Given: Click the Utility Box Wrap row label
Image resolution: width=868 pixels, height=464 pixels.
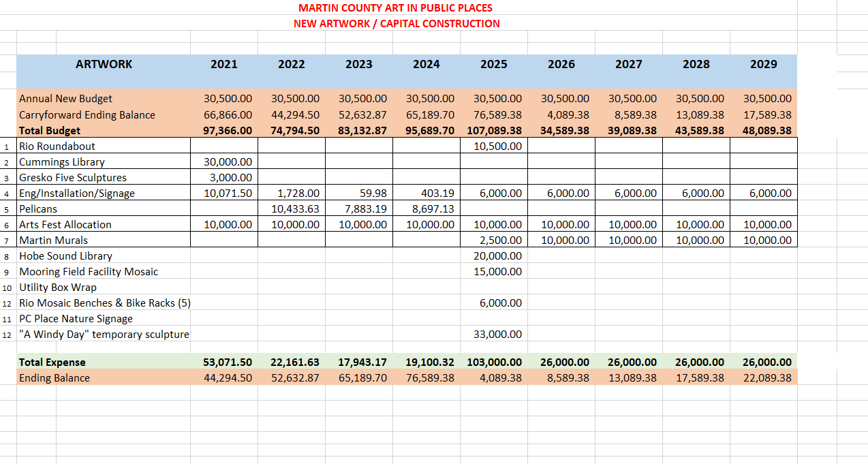Looking at the screenshot, I should coord(58,288).
